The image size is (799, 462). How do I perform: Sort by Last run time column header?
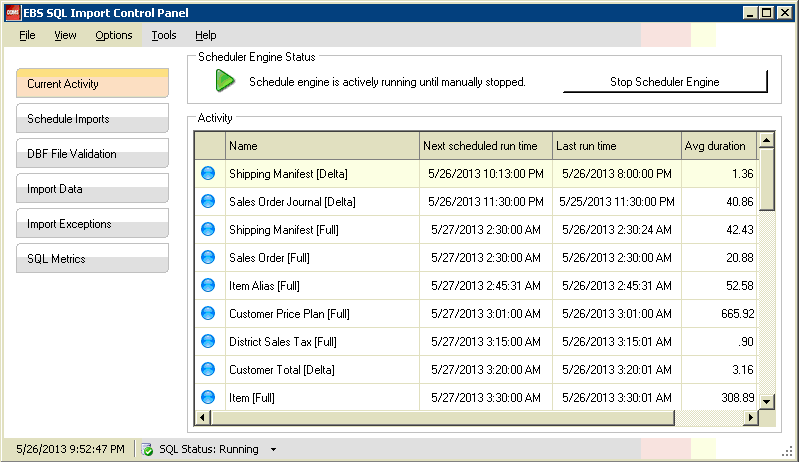pyautogui.click(x=617, y=146)
